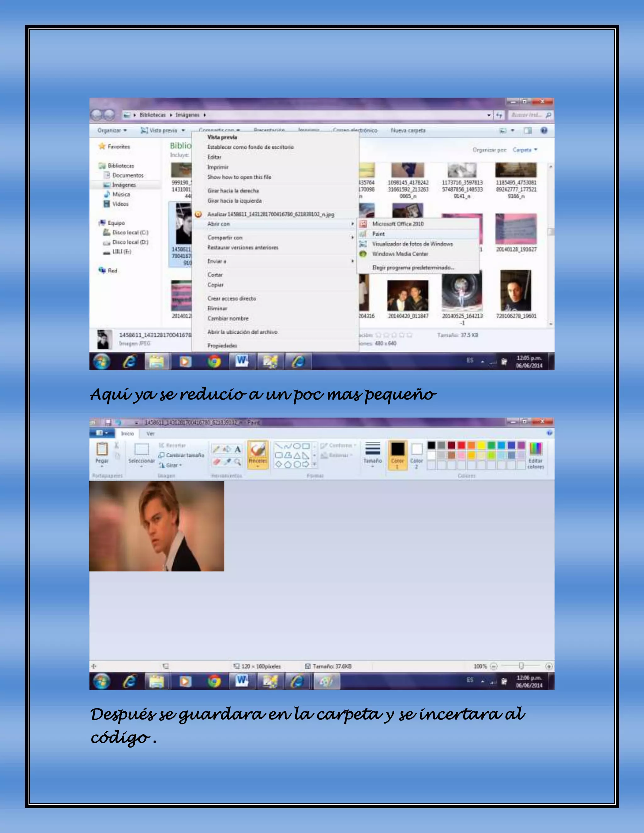Select the Eraser tool in Paint
644x833 pixels.
click(216, 462)
